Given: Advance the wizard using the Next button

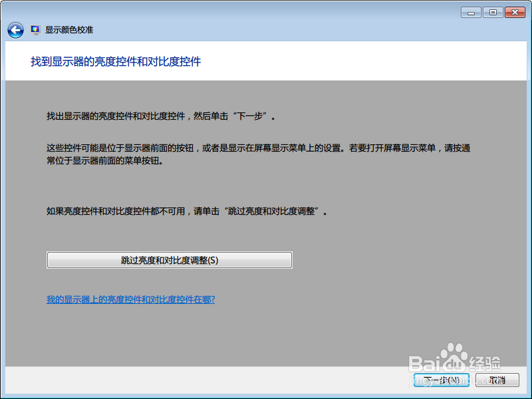Looking at the screenshot, I should point(441,380).
